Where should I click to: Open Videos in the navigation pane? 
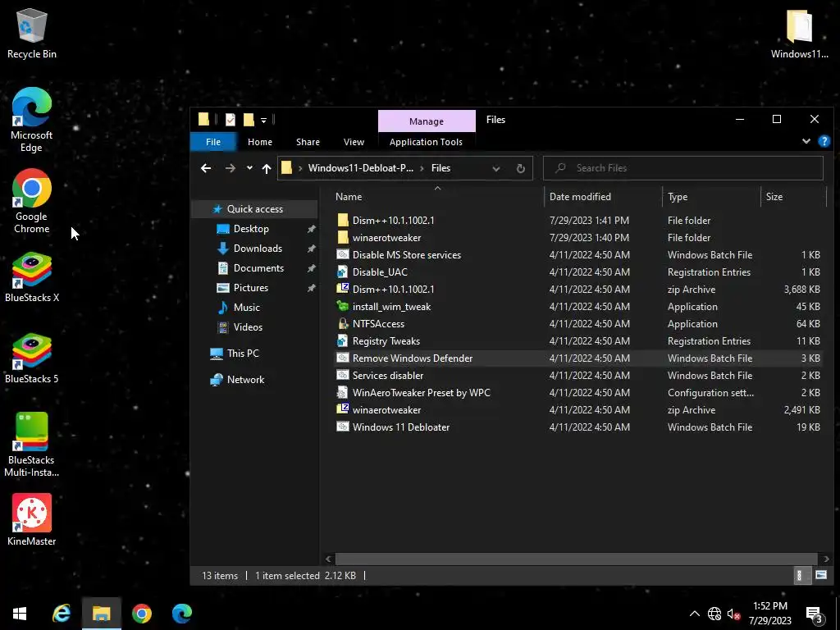[248, 326]
